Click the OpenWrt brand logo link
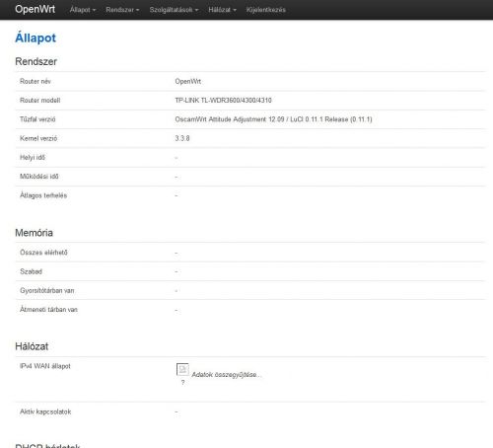Screen dimensions: 493x448 (35, 9)
